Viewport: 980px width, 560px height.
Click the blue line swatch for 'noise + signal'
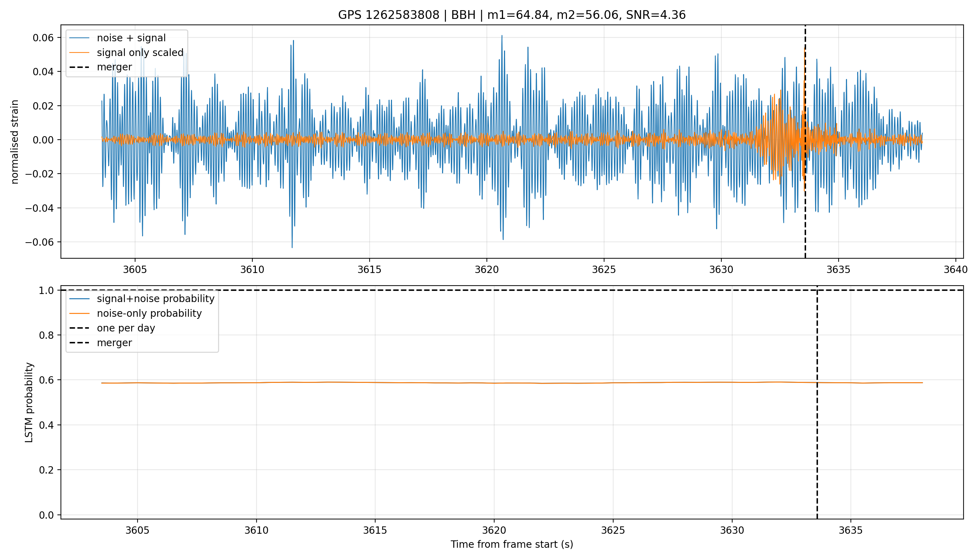[79, 38]
